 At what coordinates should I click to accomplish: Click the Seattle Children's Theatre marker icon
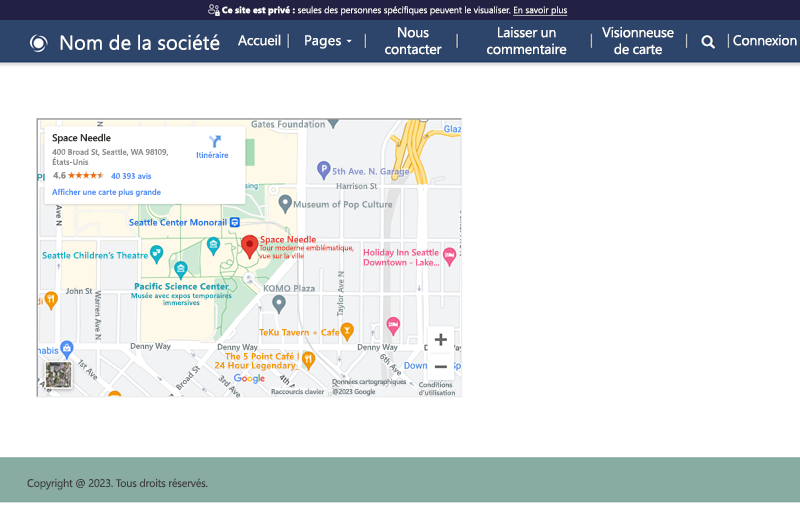coord(157,254)
